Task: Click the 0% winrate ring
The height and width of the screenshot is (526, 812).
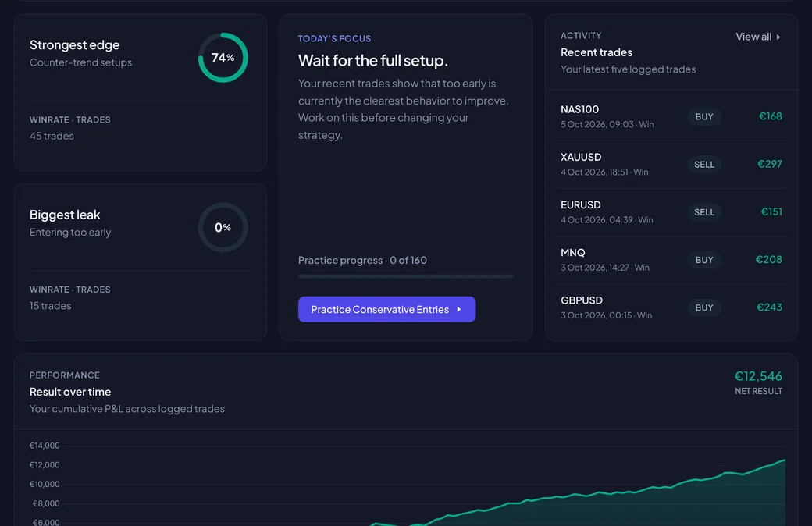Action: click(223, 227)
